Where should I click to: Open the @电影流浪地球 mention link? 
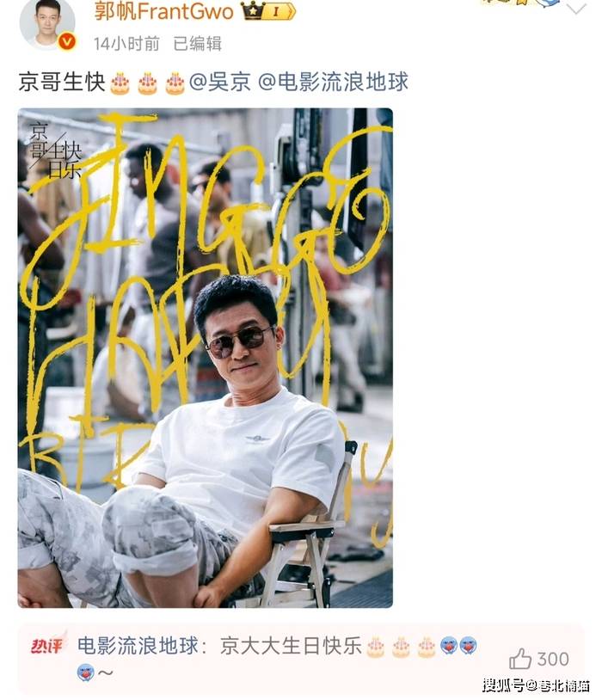(333, 83)
